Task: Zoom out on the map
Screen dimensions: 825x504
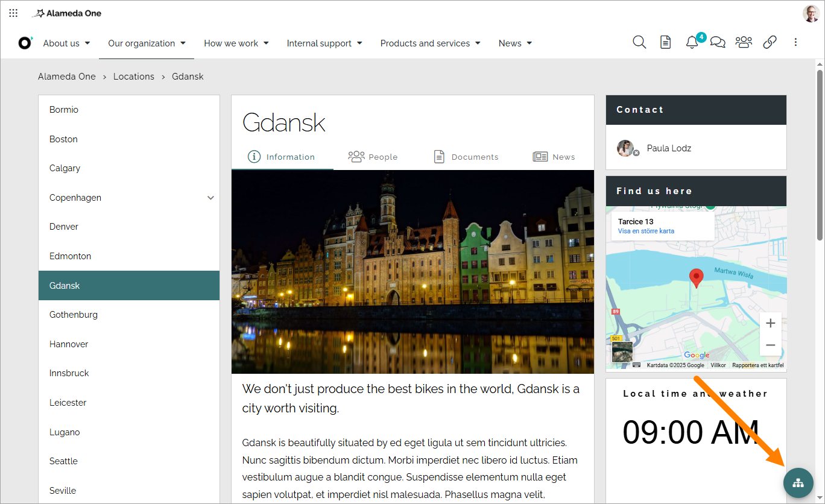Action: click(x=770, y=345)
